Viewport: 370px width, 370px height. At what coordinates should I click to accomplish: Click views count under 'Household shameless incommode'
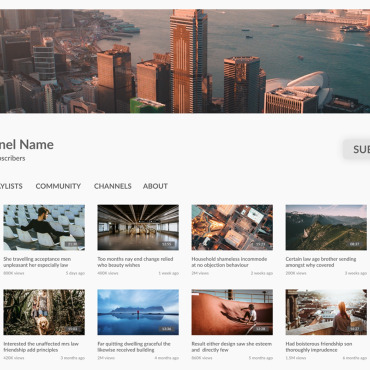(x=200, y=273)
